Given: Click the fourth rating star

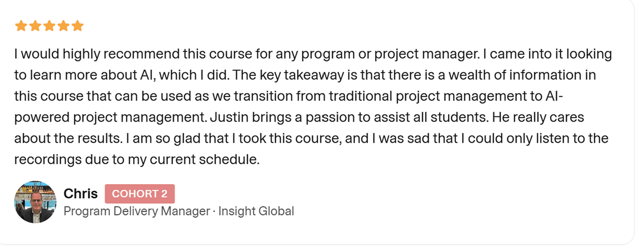Looking at the screenshot, I should 64,26.
